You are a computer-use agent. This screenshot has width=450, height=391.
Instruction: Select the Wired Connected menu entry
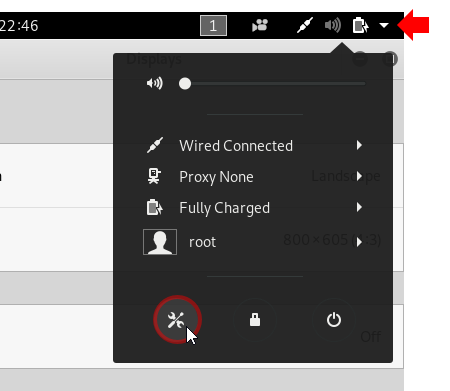(x=253, y=145)
